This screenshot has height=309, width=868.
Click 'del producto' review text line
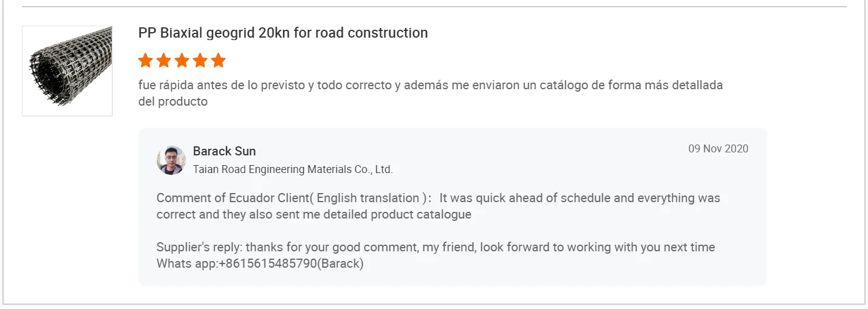(x=173, y=101)
